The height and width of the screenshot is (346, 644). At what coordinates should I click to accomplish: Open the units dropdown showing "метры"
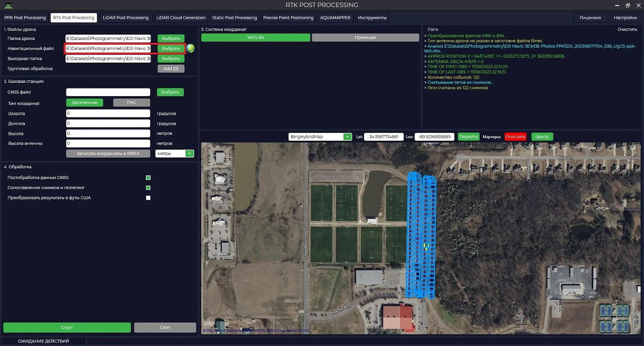189,153
